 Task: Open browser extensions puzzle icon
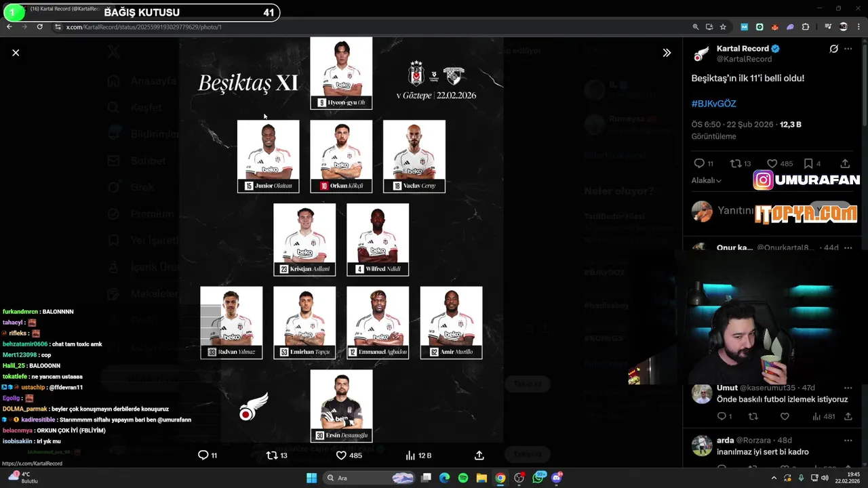(806, 27)
